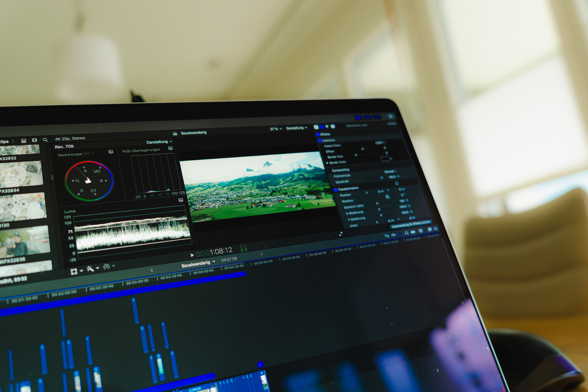
Task: Click the 4K 25p, Stereo text
Action: 70,138
